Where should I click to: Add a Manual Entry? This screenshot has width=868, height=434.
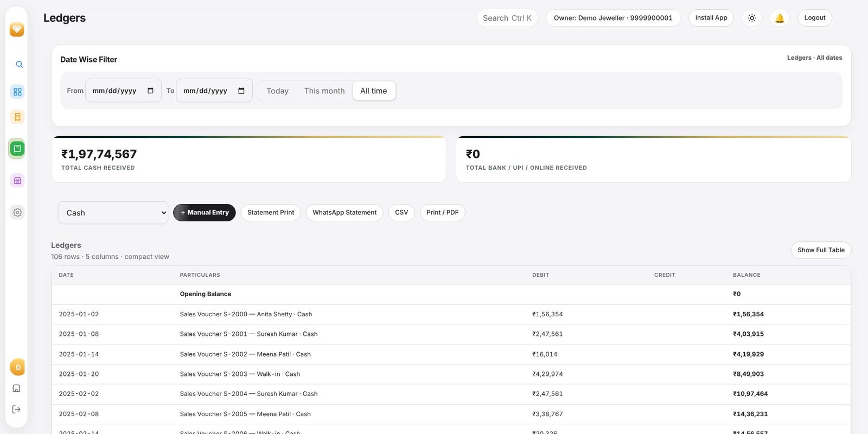pos(205,213)
